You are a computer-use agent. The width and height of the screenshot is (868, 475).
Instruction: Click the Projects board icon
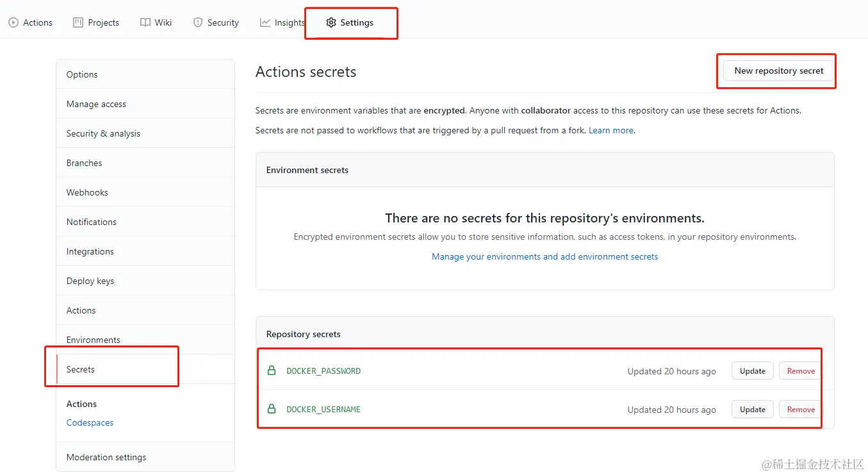(x=78, y=22)
